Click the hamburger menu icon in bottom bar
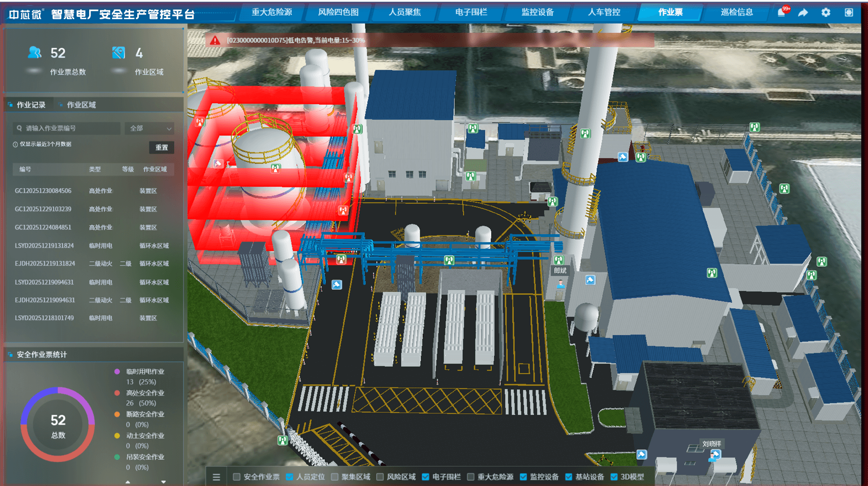Screen dimensions: 868x486 (216, 477)
